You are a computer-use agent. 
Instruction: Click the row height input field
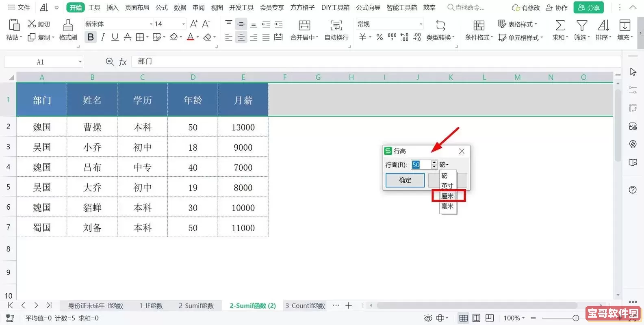pyautogui.click(x=421, y=165)
